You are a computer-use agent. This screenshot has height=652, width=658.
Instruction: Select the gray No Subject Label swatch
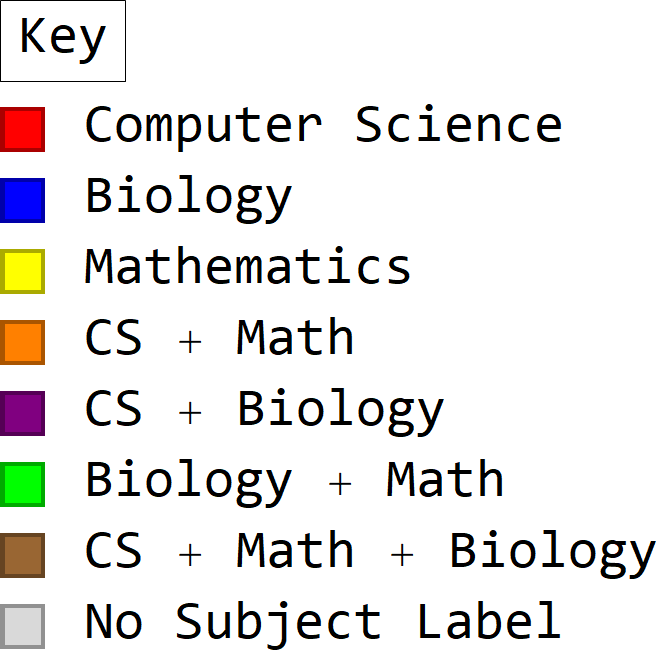tap(23, 626)
